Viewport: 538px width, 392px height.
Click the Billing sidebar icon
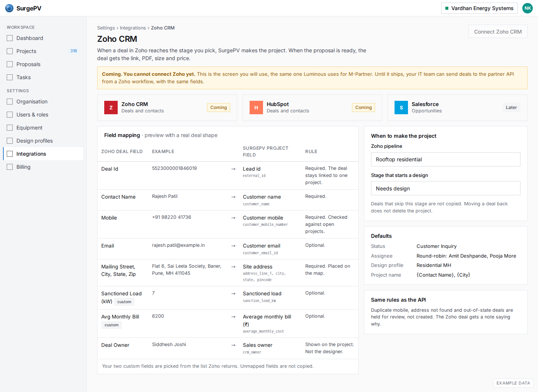[10, 167]
